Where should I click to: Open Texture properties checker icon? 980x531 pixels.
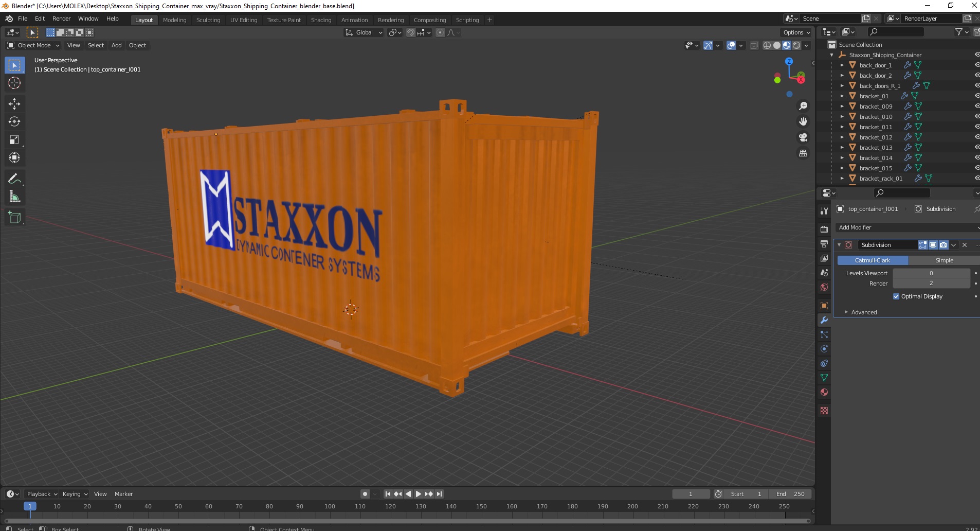(824, 411)
